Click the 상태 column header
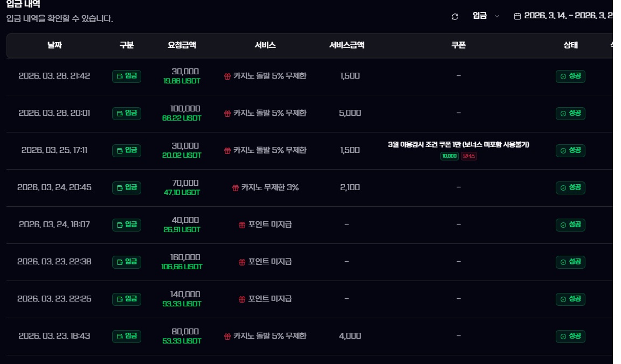Screen dimensions: 621x364 (x=570, y=45)
